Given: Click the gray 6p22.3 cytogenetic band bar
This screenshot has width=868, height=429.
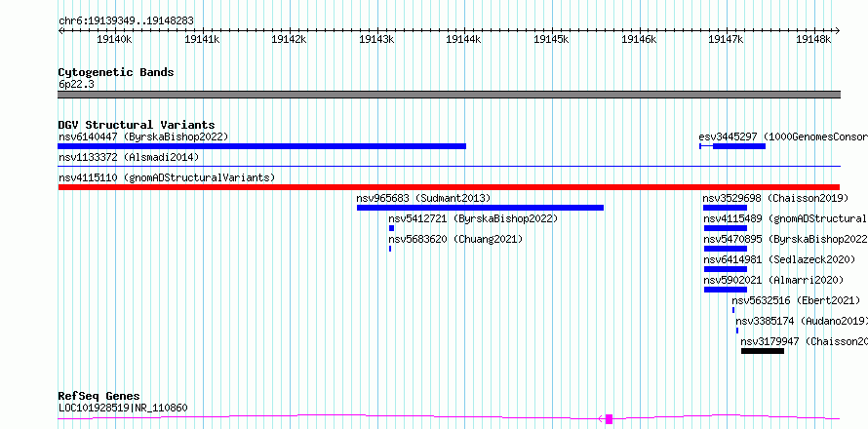Looking at the screenshot, I should tap(449, 95).
